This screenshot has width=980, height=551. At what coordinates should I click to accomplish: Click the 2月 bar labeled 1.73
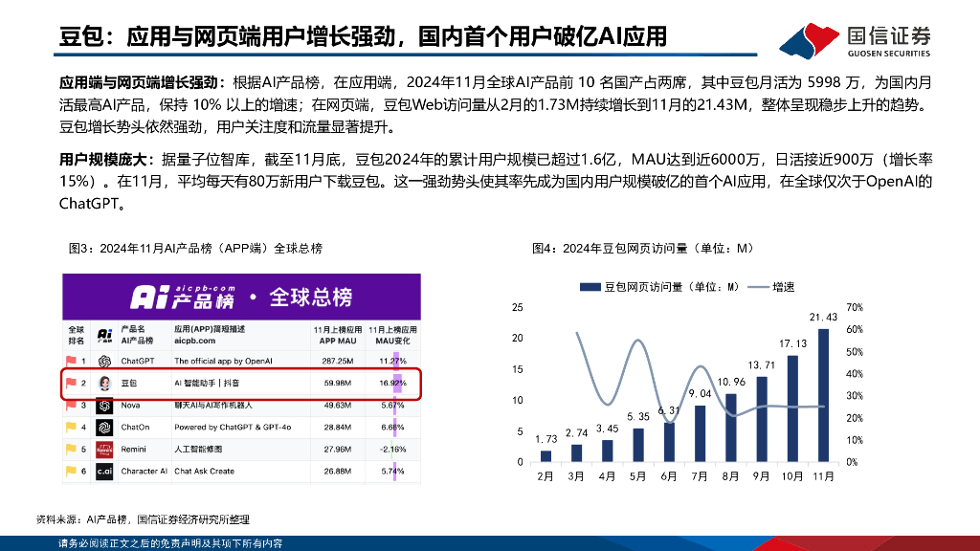pos(546,456)
